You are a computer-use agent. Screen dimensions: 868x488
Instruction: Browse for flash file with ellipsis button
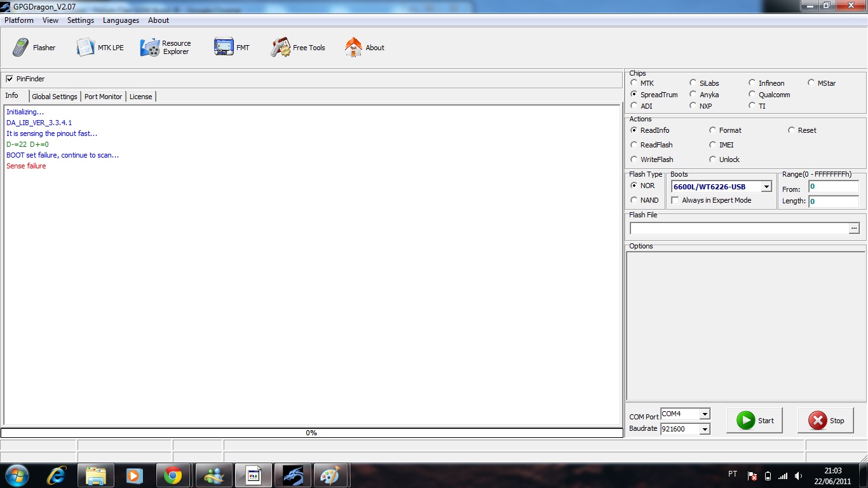click(x=854, y=228)
